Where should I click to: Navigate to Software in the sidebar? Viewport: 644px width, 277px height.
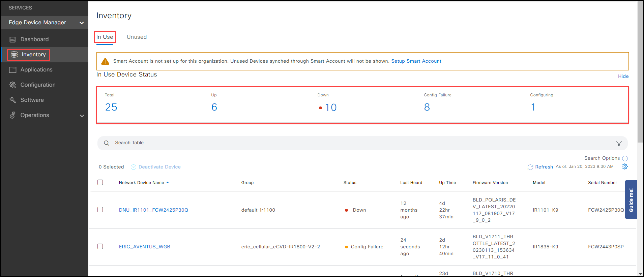click(x=32, y=100)
